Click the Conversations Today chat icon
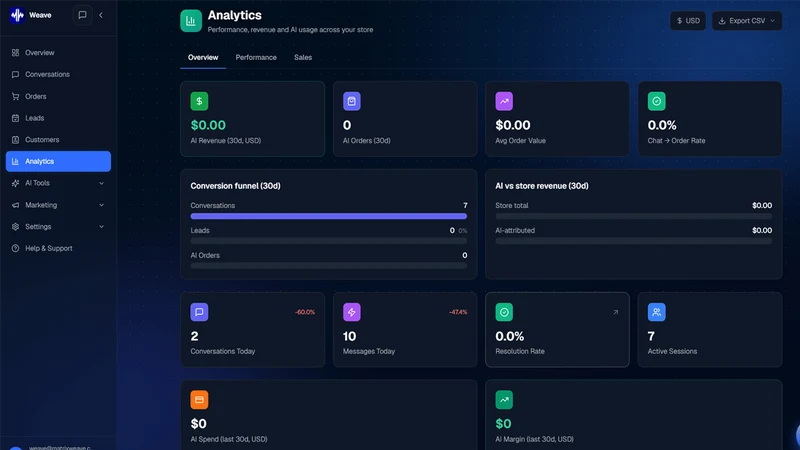Image resolution: width=800 pixels, height=450 pixels. click(199, 312)
